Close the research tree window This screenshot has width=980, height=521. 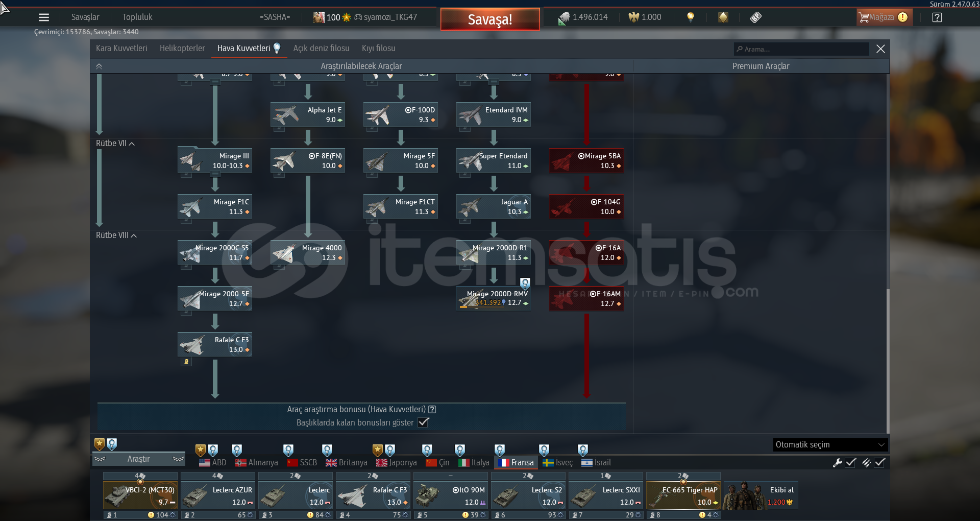880,49
